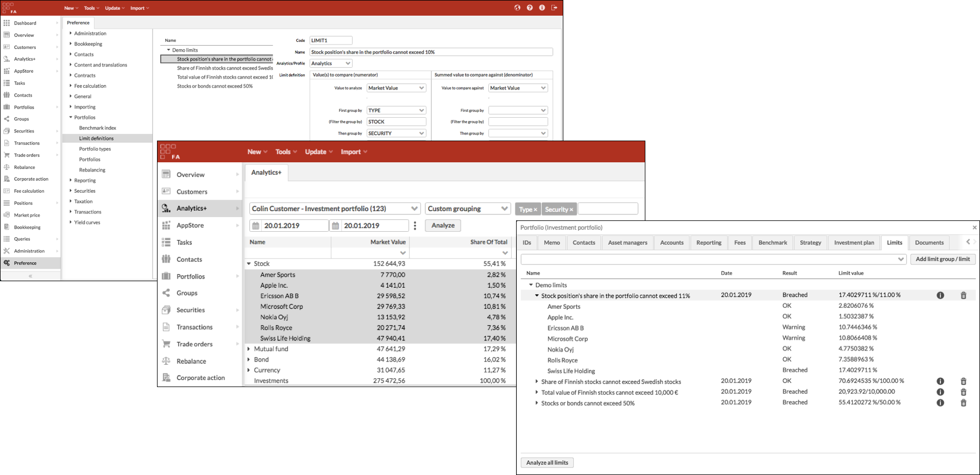Click the help question mark icon in top bar
Screen dimensions: 980x475
(x=530, y=8)
